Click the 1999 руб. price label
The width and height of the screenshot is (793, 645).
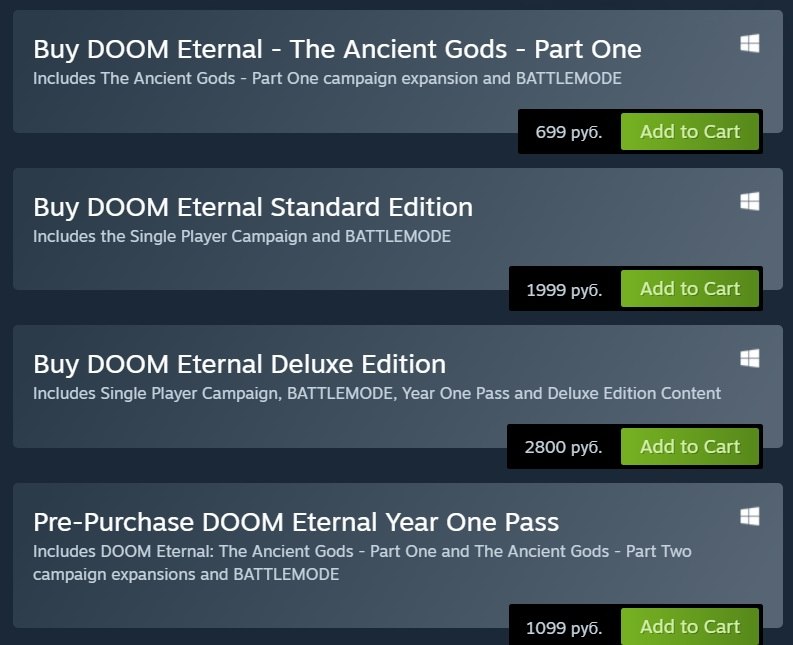pyautogui.click(x=564, y=290)
